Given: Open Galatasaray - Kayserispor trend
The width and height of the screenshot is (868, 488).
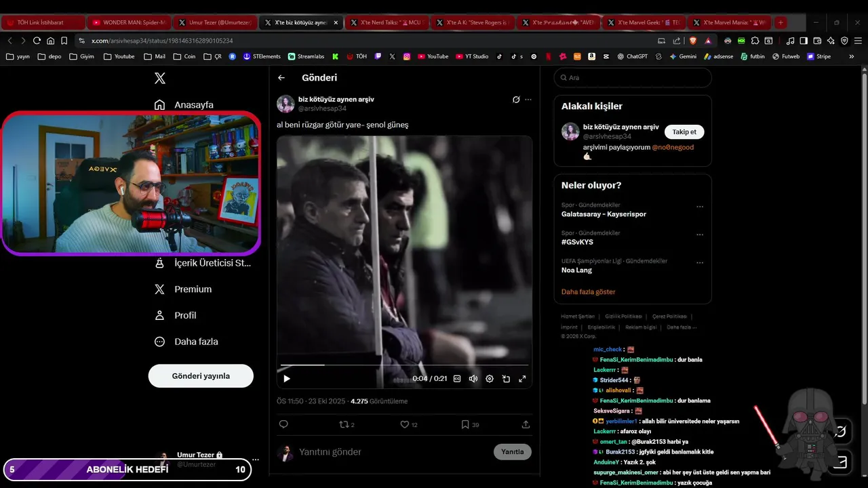Looking at the screenshot, I should point(604,214).
